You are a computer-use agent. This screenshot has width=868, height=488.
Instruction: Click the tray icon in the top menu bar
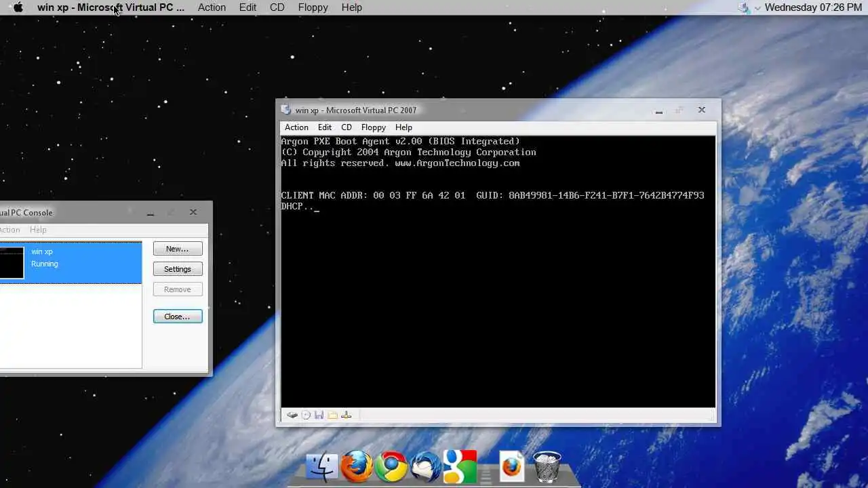point(744,7)
